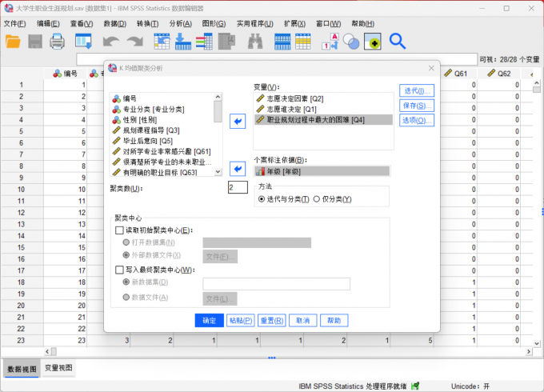Open the 保存 options button
Image resolution: width=544 pixels, height=392 pixels.
[x=416, y=106]
